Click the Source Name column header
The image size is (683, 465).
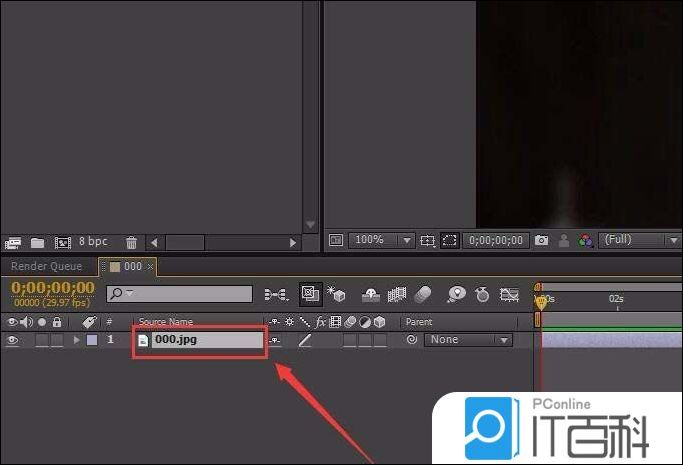pyautogui.click(x=166, y=322)
